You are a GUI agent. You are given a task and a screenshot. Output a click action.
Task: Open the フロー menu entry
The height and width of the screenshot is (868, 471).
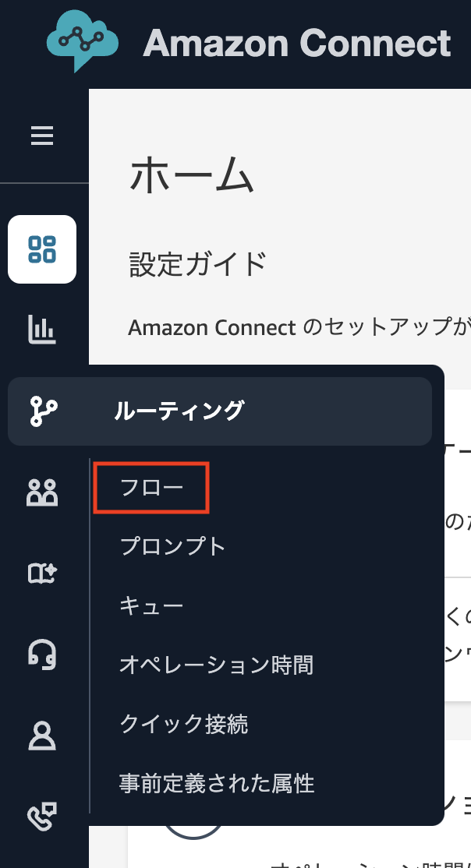150,488
